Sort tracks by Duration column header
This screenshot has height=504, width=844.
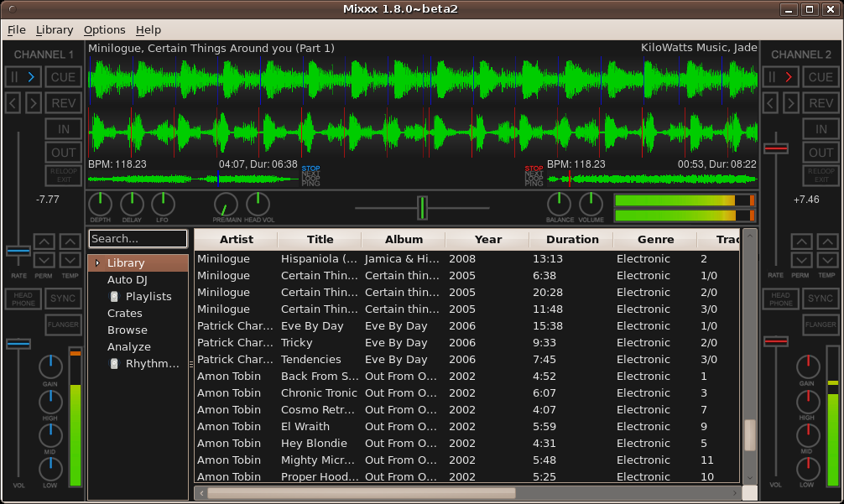[572, 239]
